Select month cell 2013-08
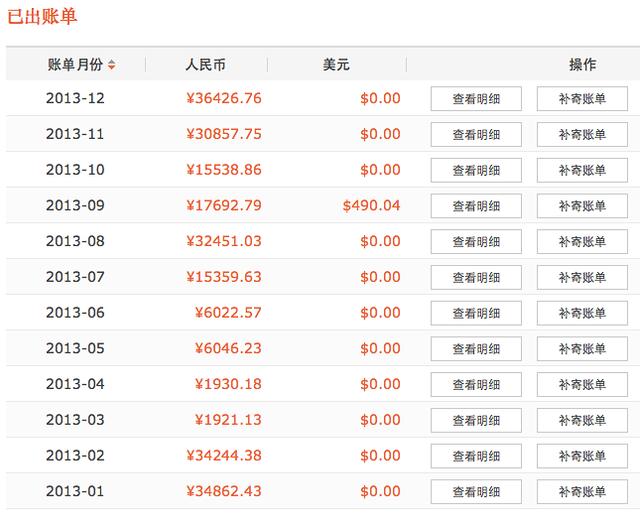640x525 pixels. pyautogui.click(x=75, y=241)
